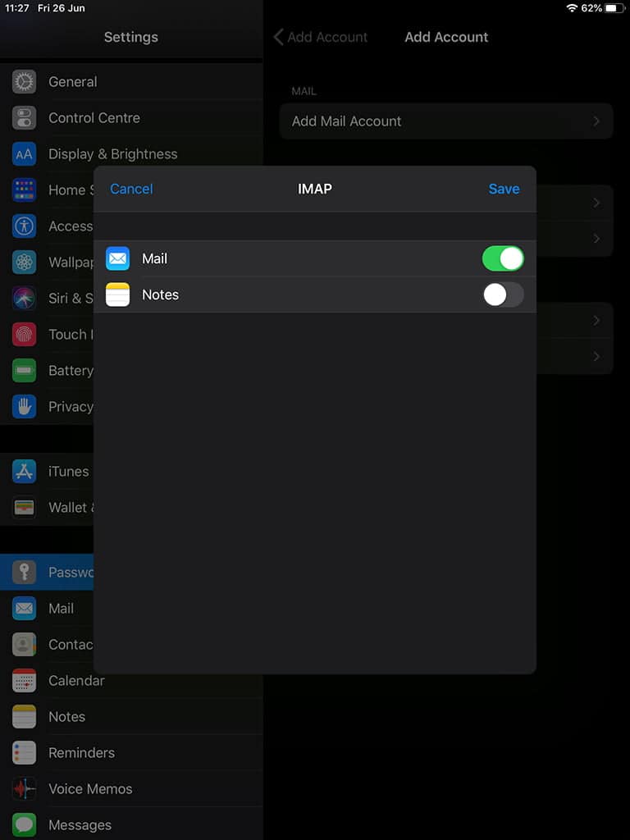Tap the Wallpaper flower icon
The image size is (630, 840).
(24, 262)
